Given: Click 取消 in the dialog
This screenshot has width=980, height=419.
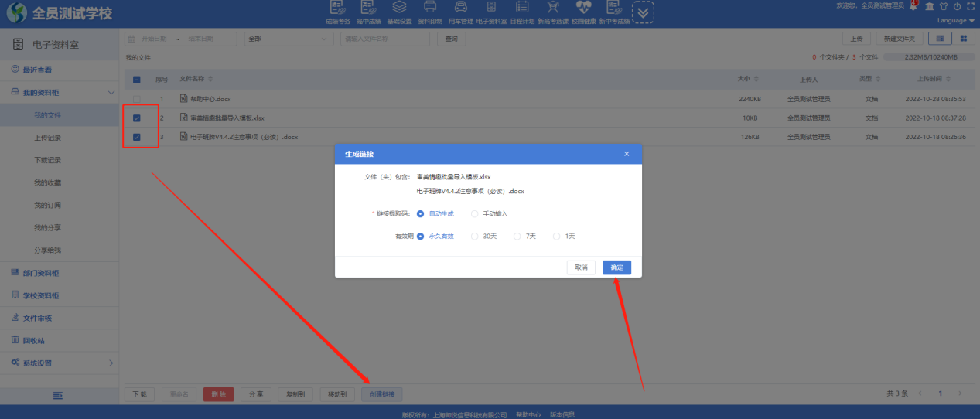Looking at the screenshot, I should [x=581, y=267].
